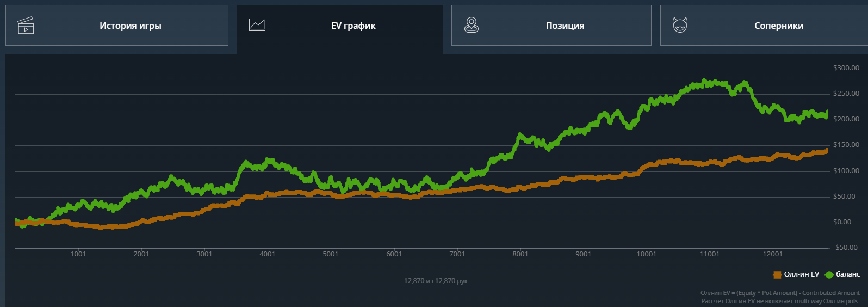The width and height of the screenshot is (868, 307).
Task: Click the 7001 hand-count axis label
Action: click(457, 254)
